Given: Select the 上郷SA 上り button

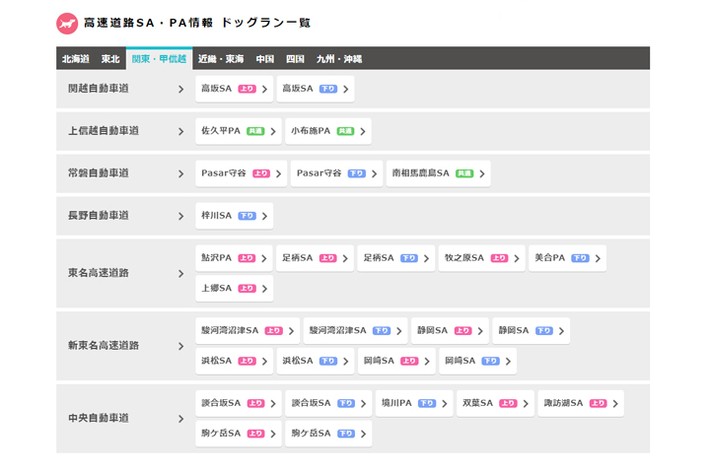Looking at the screenshot, I should (x=234, y=288).
